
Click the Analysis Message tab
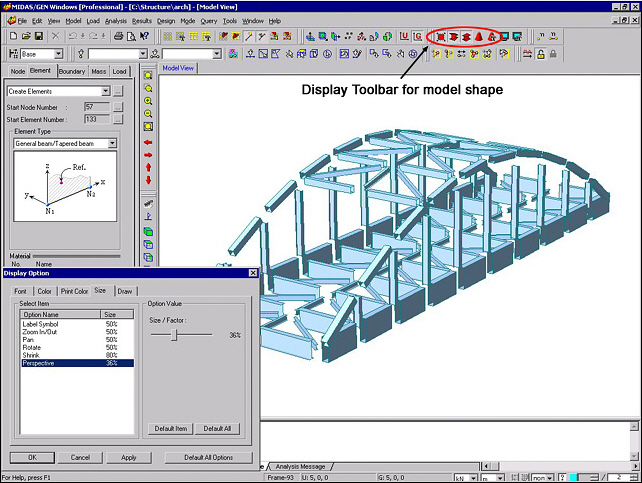(300, 466)
